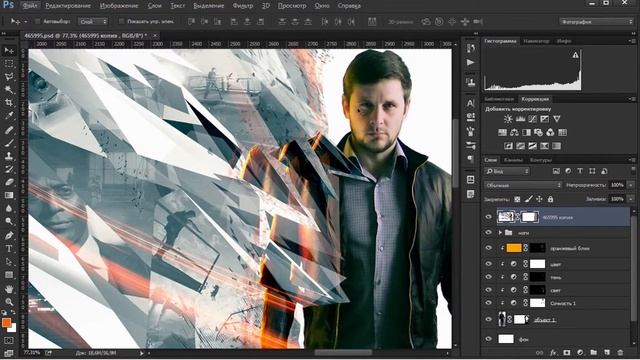Click the histogram warning triangle
640x360 pixels.
(x=575, y=55)
